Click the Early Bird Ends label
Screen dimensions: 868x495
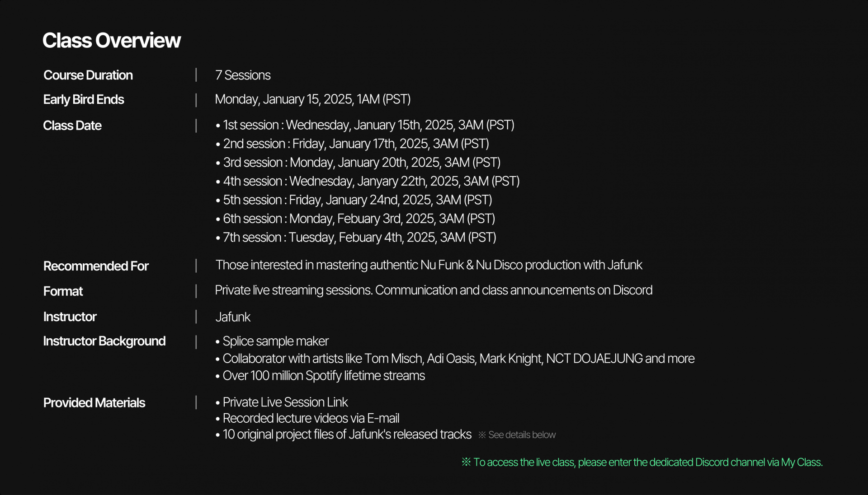(84, 99)
